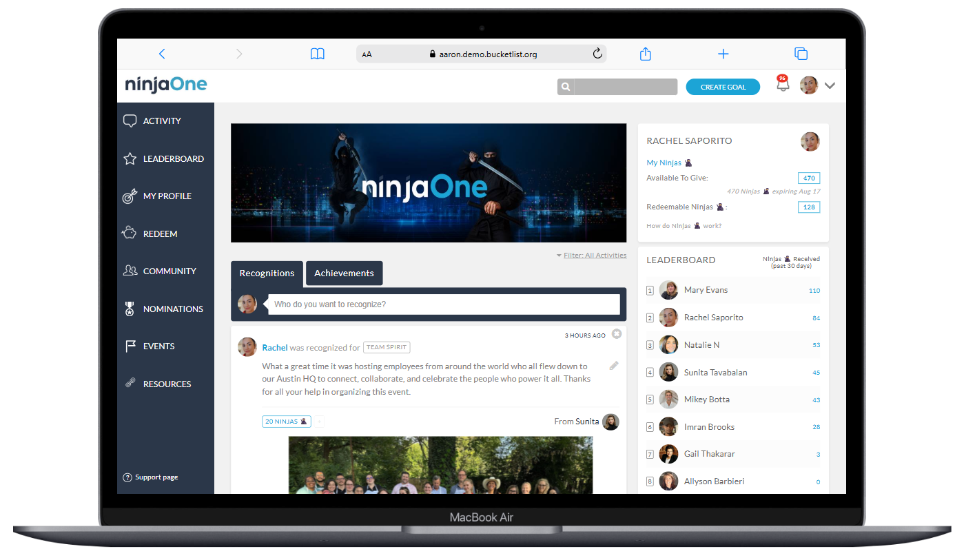Open RESOURCES in the sidebar
Screen dimensions: 955x560
tap(157, 384)
